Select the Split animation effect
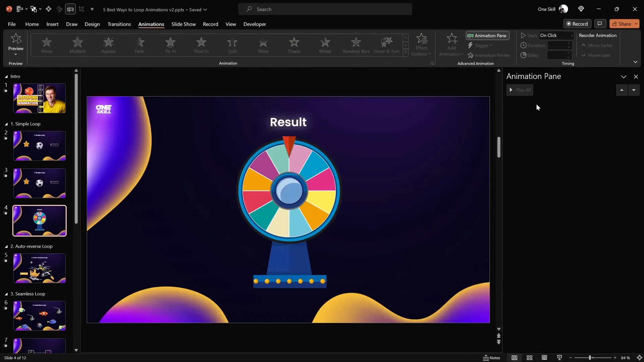The height and width of the screenshot is (362, 644). tap(232, 45)
